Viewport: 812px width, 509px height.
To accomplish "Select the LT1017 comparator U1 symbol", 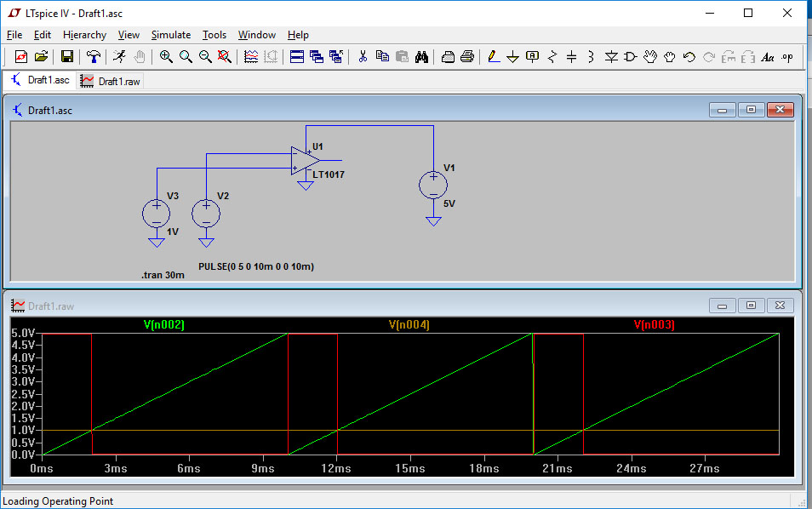I will pyautogui.click(x=305, y=161).
